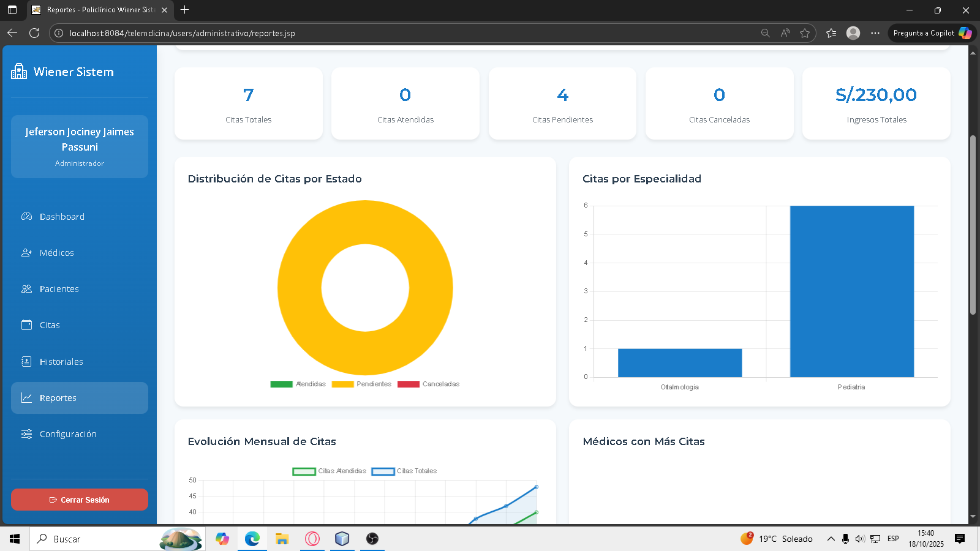
Task: Open the weather widget showing 19°C Soleado
Action: tap(777, 539)
